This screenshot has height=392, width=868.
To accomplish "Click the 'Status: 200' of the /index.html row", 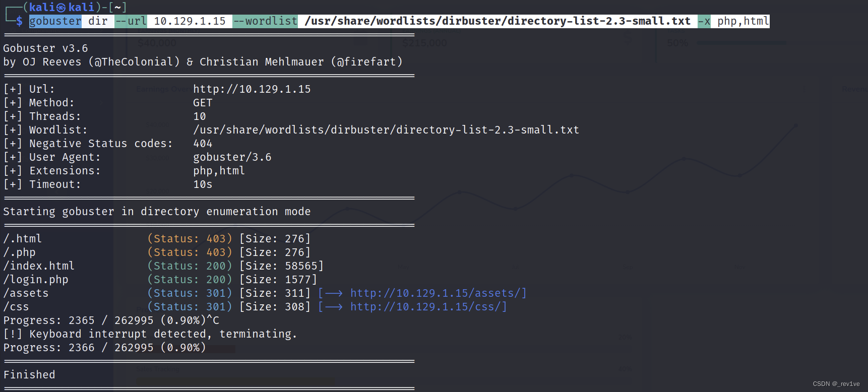I will click(x=190, y=266).
